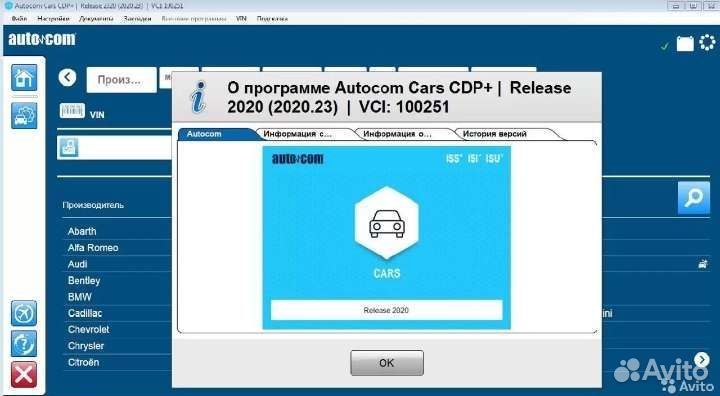Select the Autocom tab
720x396 pixels.
pyautogui.click(x=216, y=134)
